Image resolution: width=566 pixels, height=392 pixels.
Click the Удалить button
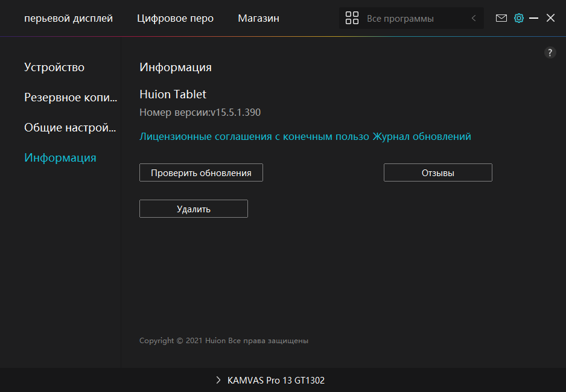(193, 209)
